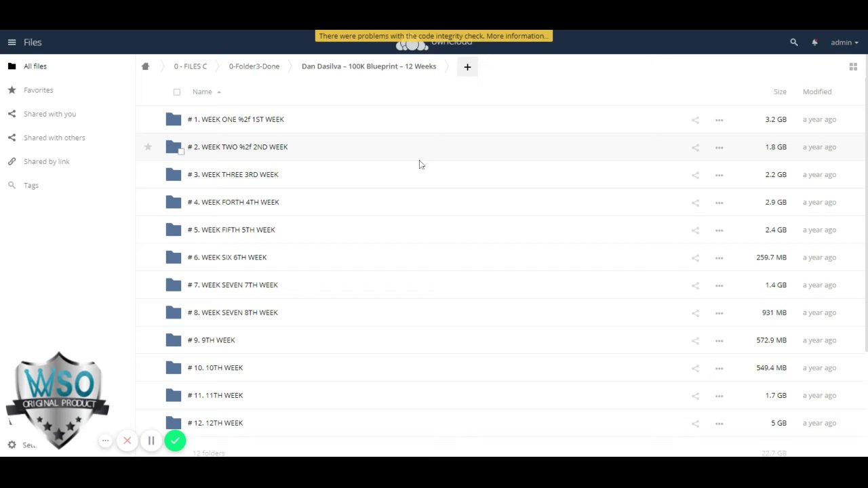This screenshot has width=868, height=488.
Task: Select the WEEK TWO folder checkbox
Action: [x=181, y=152]
